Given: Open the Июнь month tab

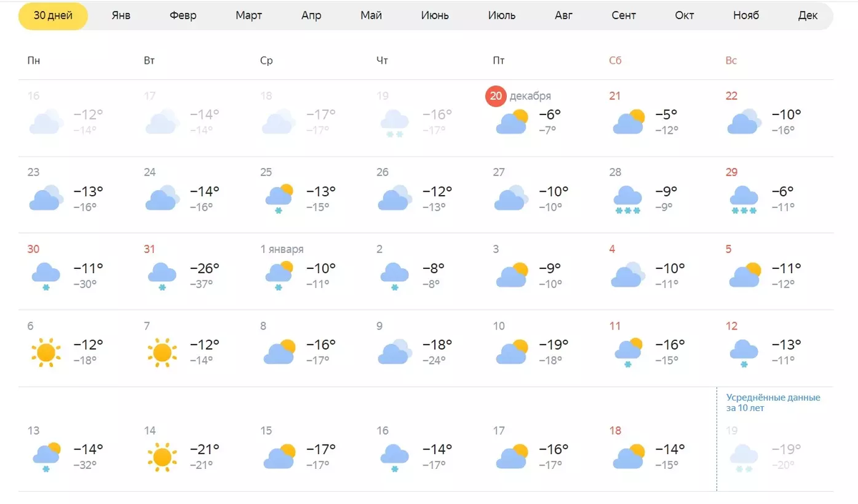Looking at the screenshot, I should click(435, 16).
